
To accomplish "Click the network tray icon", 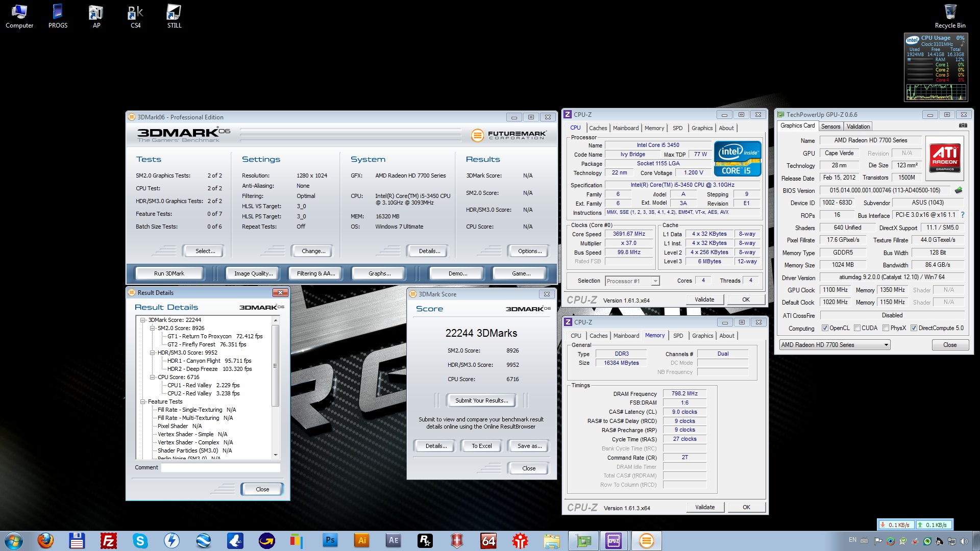I will [952, 541].
